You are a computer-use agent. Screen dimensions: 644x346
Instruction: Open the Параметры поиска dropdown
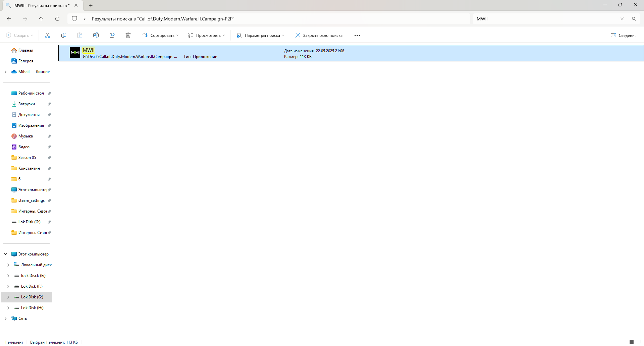(260, 35)
